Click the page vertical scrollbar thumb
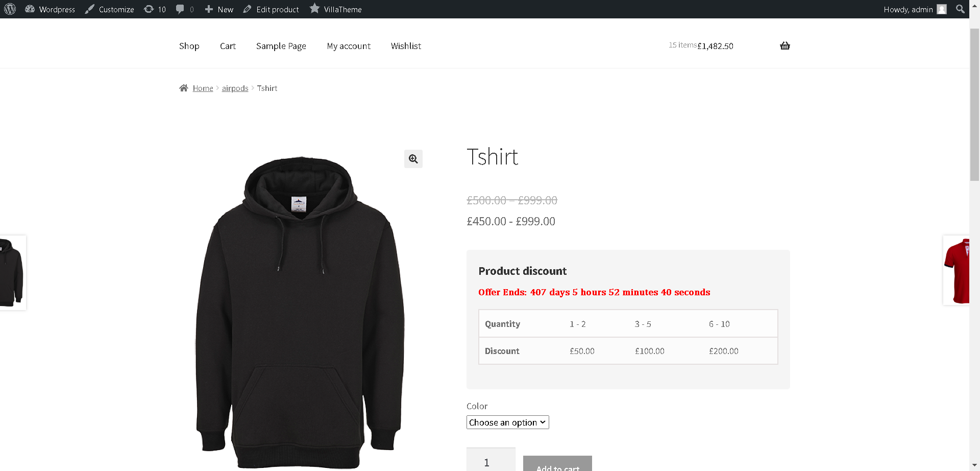980x471 pixels. (x=974, y=105)
